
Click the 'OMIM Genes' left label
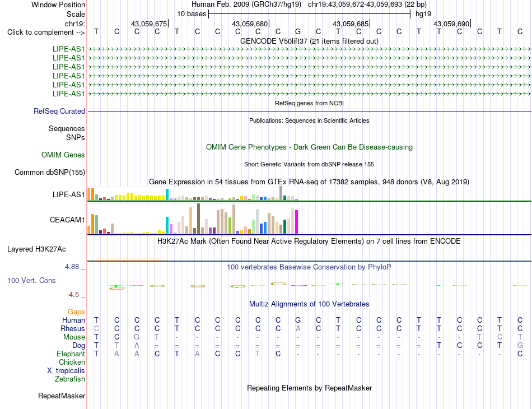[x=63, y=155]
